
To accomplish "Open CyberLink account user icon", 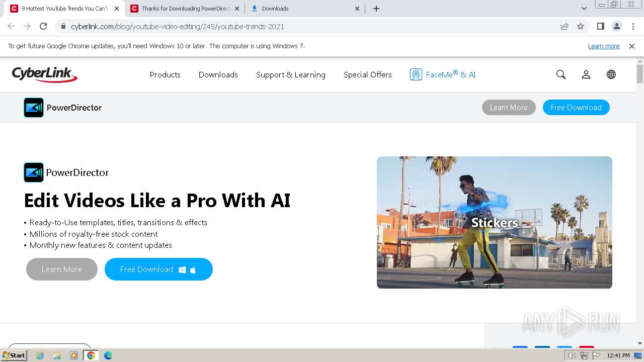I will pyautogui.click(x=586, y=74).
